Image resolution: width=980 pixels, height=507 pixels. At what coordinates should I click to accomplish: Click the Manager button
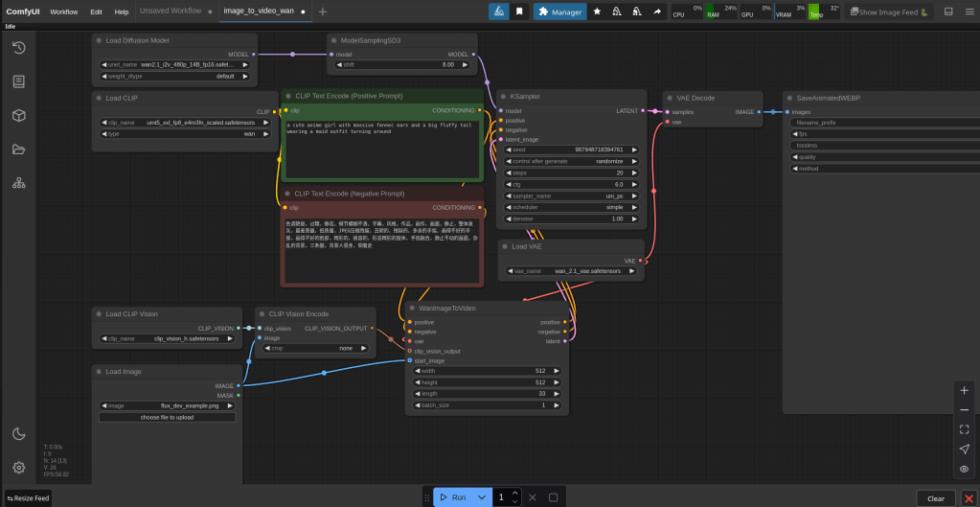tap(560, 12)
